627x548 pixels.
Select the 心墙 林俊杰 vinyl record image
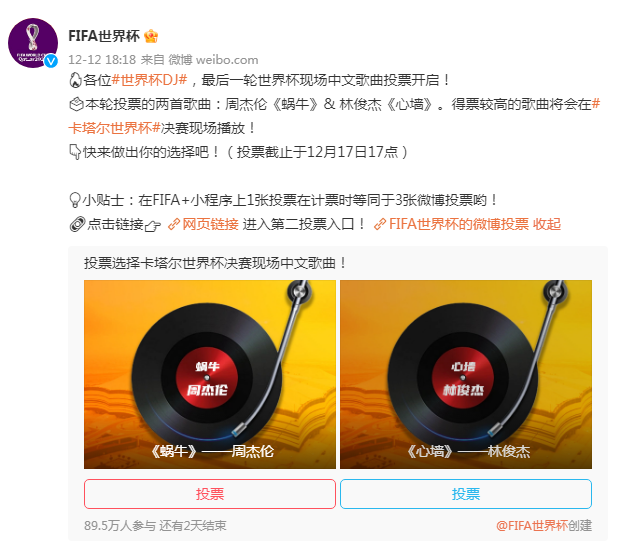(x=466, y=374)
